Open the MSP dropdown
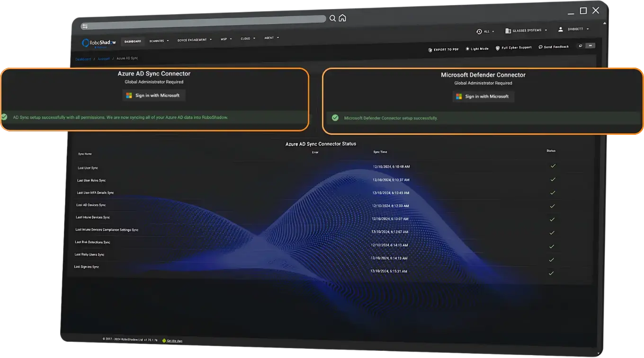644x358 pixels. (x=226, y=39)
